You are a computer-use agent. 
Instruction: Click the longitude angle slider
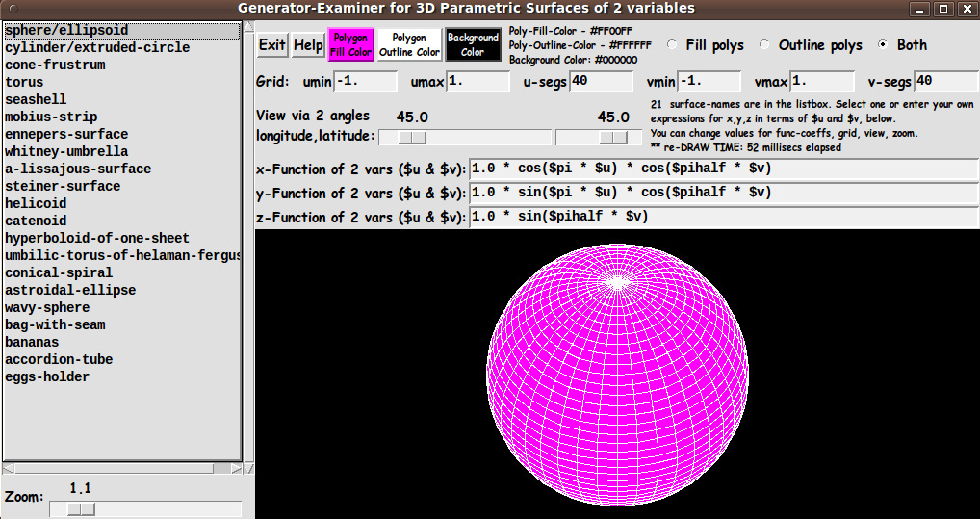(x=414, y=138)
